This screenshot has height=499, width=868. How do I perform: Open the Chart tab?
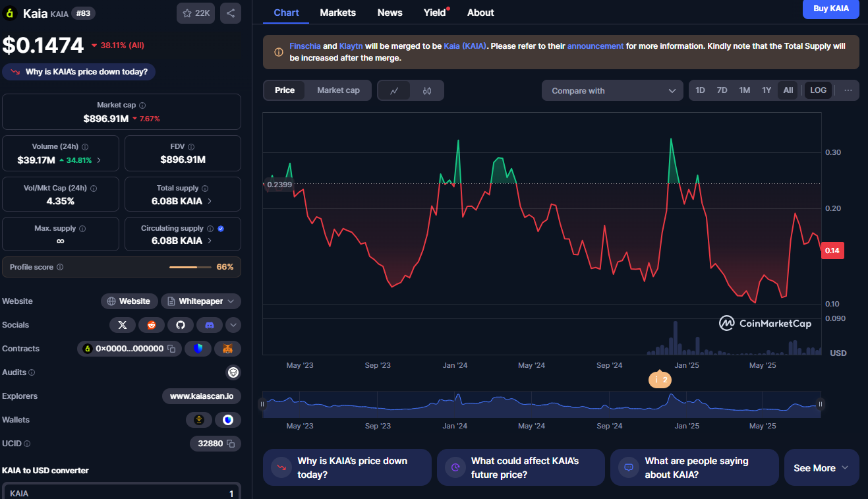point(286,13)
